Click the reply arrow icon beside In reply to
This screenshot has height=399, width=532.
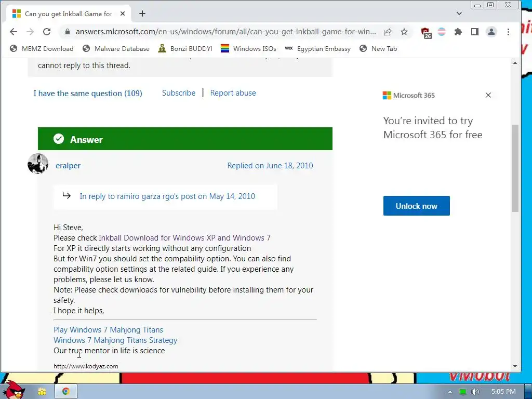tap(66, 195)
